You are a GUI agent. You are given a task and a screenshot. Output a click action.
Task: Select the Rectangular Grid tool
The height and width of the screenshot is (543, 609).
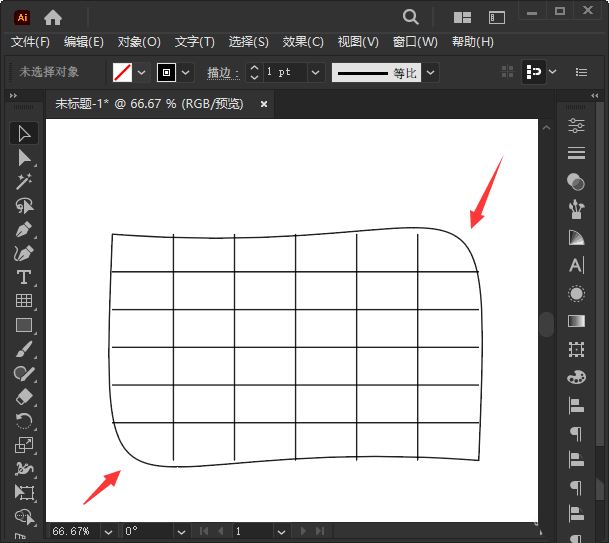click(24, 301)
